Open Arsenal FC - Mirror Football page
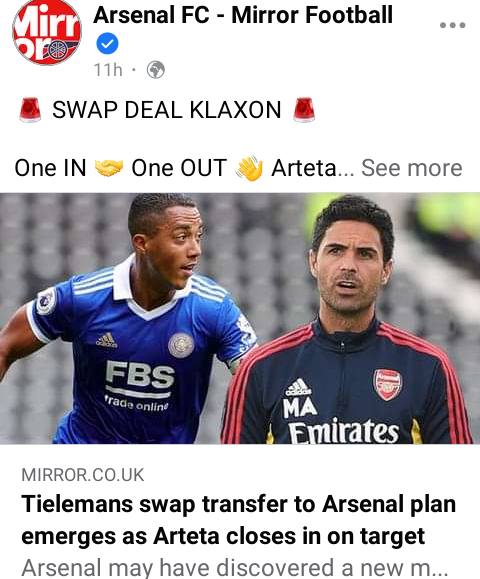The height and width of the screenshot is (579, 480). (243, 16)
